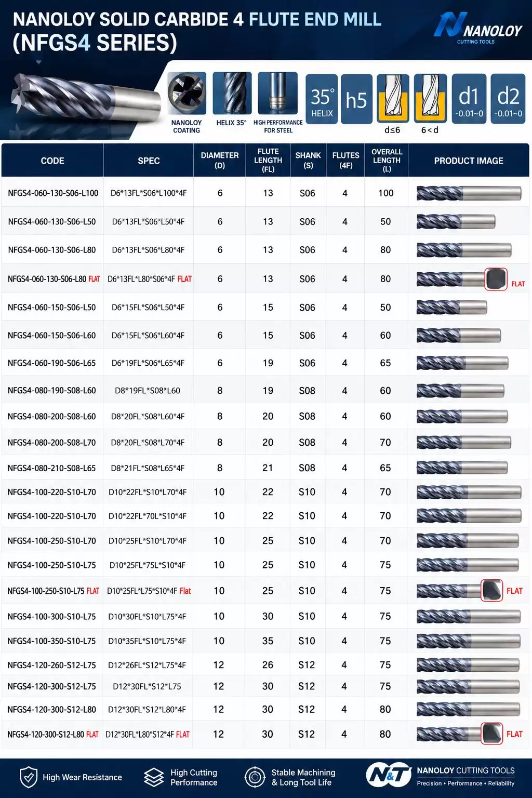The height and width of the screenshot is (798, 532).
Task: Click the High Performance for Steel icon
Action: click(x=278, y=94)
